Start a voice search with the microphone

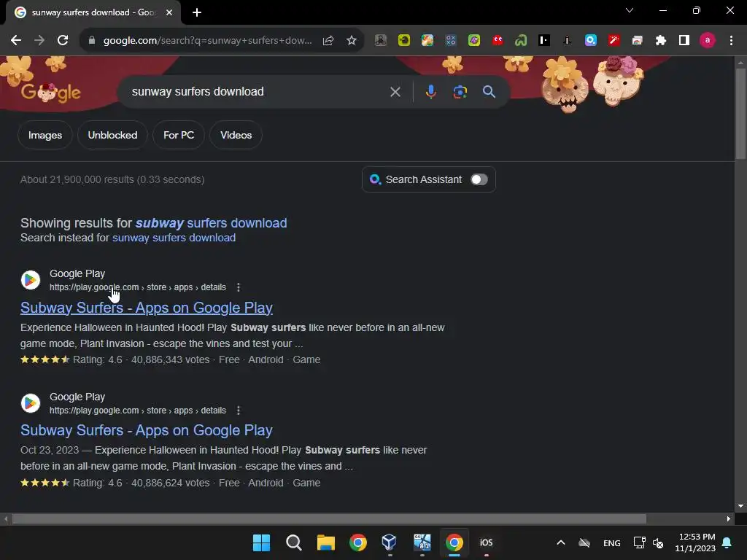click(x=430, y=92)
